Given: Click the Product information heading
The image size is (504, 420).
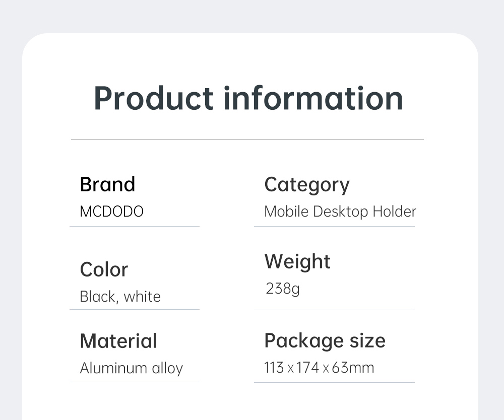Looking at the screenshot, I should [248, 98].
